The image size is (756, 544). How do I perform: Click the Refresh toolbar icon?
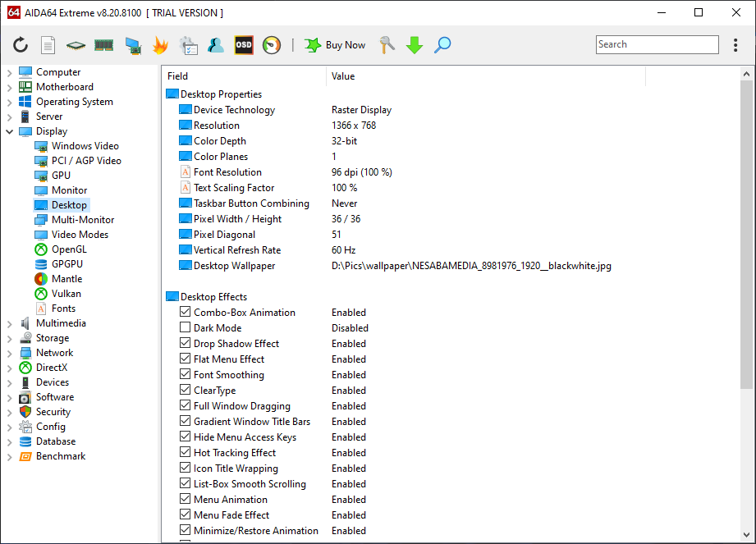point(21,45)
